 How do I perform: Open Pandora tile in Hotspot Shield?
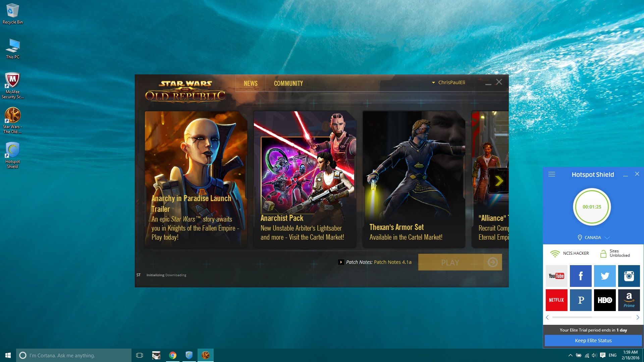(x=581, y=300)
